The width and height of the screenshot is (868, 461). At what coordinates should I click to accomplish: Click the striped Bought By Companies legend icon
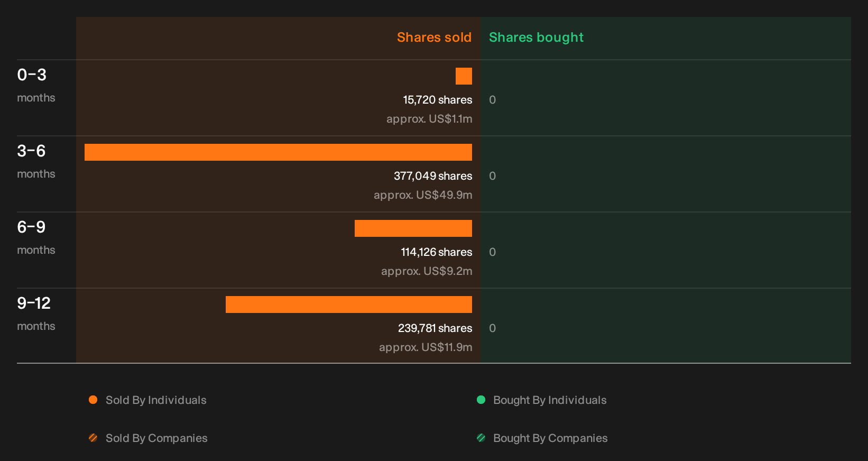[x=481, y=438]
